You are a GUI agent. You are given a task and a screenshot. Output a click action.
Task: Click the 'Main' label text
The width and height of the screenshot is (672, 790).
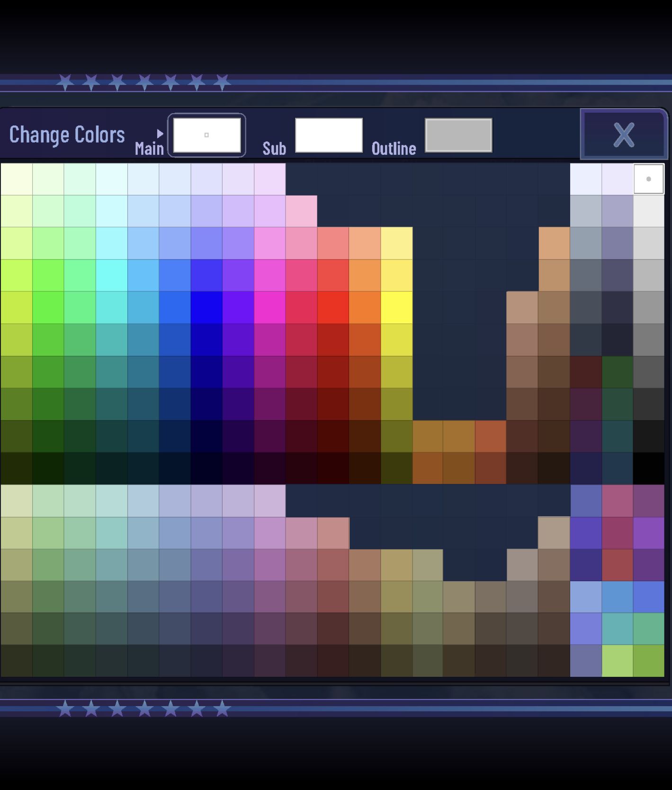149,149
